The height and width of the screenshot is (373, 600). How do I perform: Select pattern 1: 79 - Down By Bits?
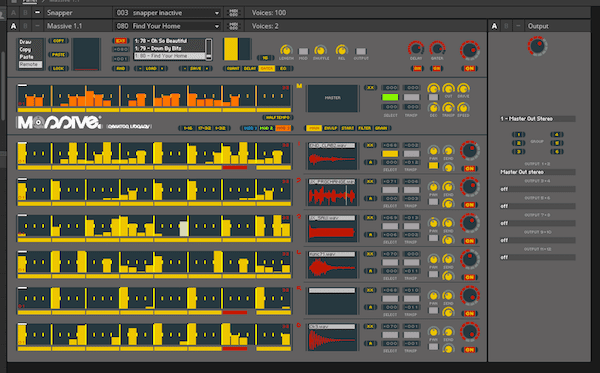pos(169,49)
